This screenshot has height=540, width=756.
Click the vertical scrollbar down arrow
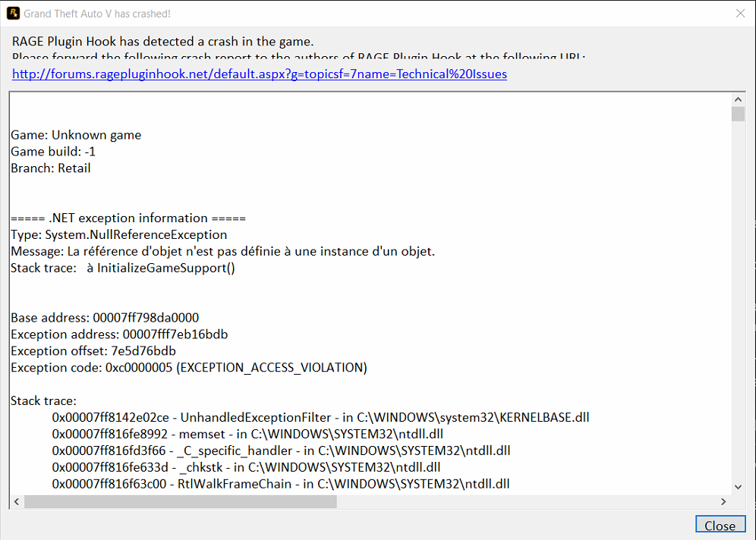coord(738,487)
